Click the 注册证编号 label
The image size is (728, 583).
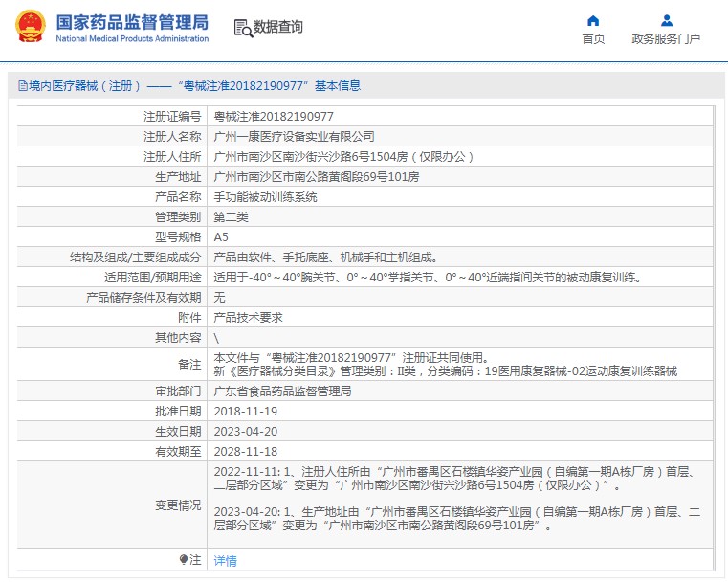pos(172,116)
